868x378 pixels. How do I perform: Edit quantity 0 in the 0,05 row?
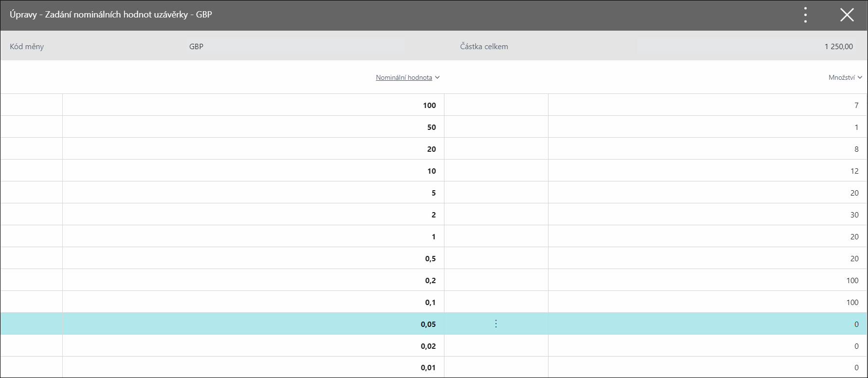click(708, 324)
